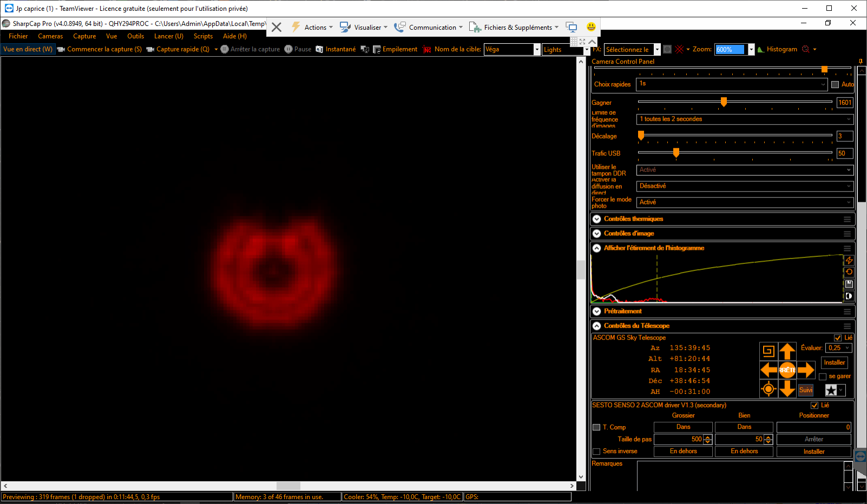The width and height of the screenshot is (867, 504).
Task: Open the Zoom percentage dropdown
Action: tap(751, 50)
